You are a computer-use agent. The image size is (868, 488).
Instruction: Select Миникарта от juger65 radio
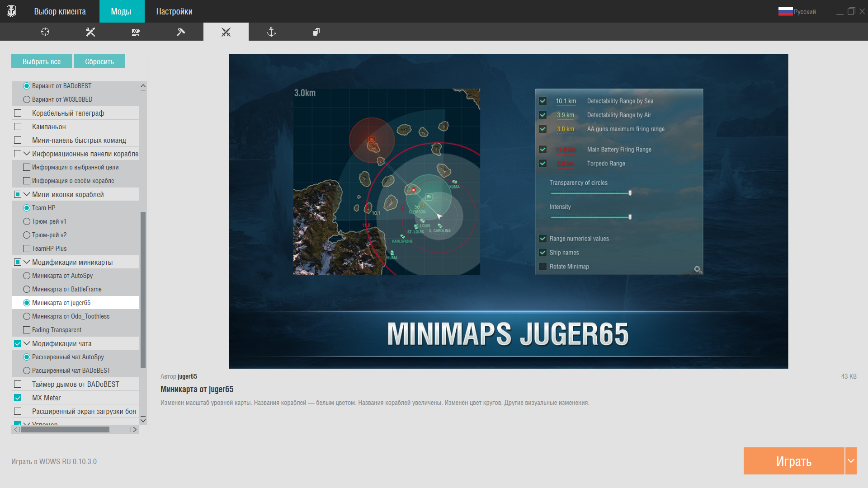[27, 303]
